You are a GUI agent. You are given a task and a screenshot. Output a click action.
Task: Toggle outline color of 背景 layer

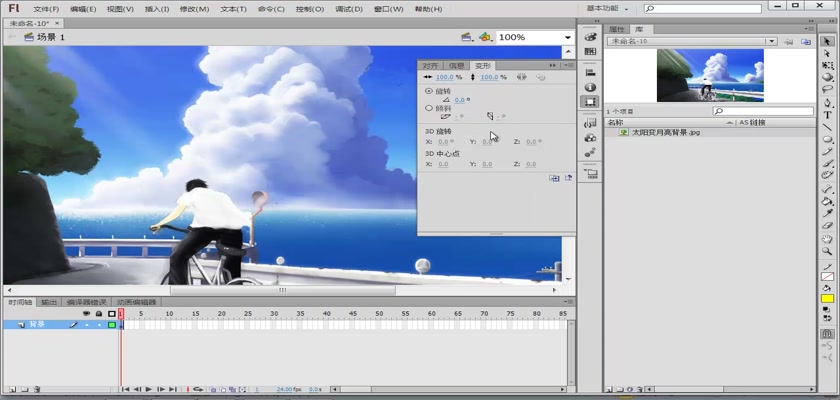point(112,324)
